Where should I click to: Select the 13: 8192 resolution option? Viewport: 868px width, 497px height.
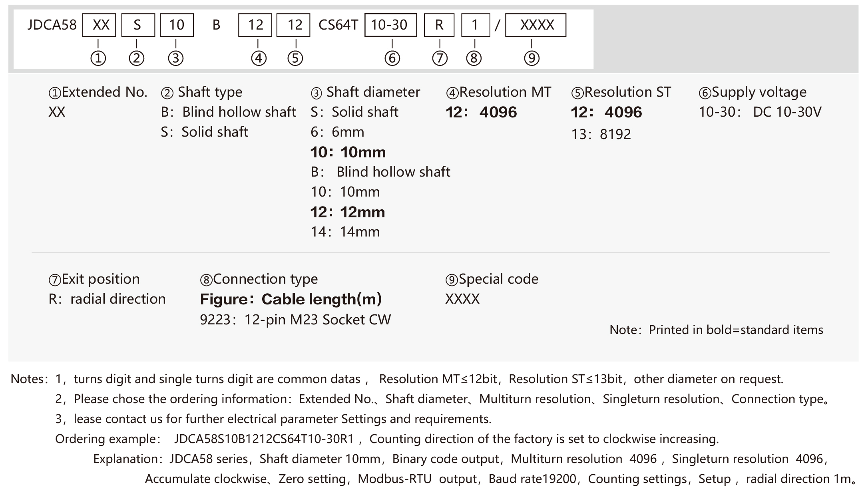coord(601,134)
